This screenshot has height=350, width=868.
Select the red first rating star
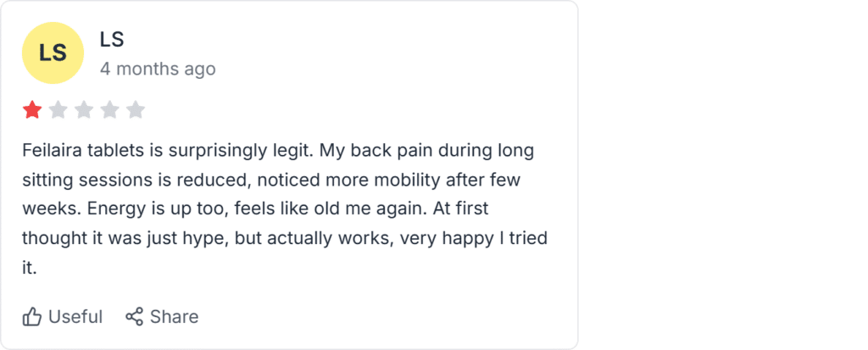click(32, 110)
